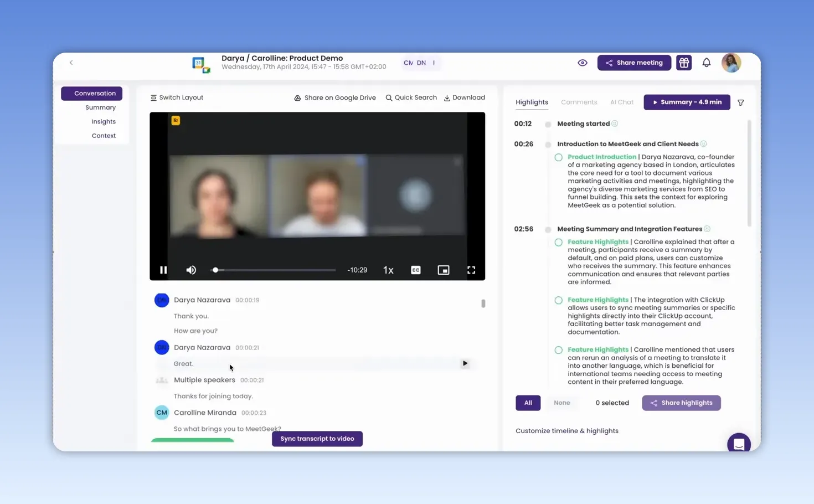Click the Share meeting button
Screen dimensions: 814x504
click(634, 63)
